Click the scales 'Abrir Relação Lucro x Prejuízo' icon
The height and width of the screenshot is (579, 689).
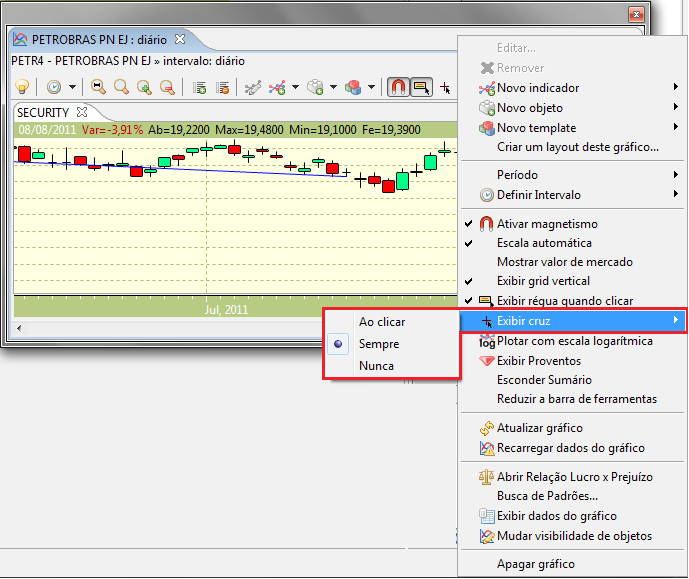486,477
